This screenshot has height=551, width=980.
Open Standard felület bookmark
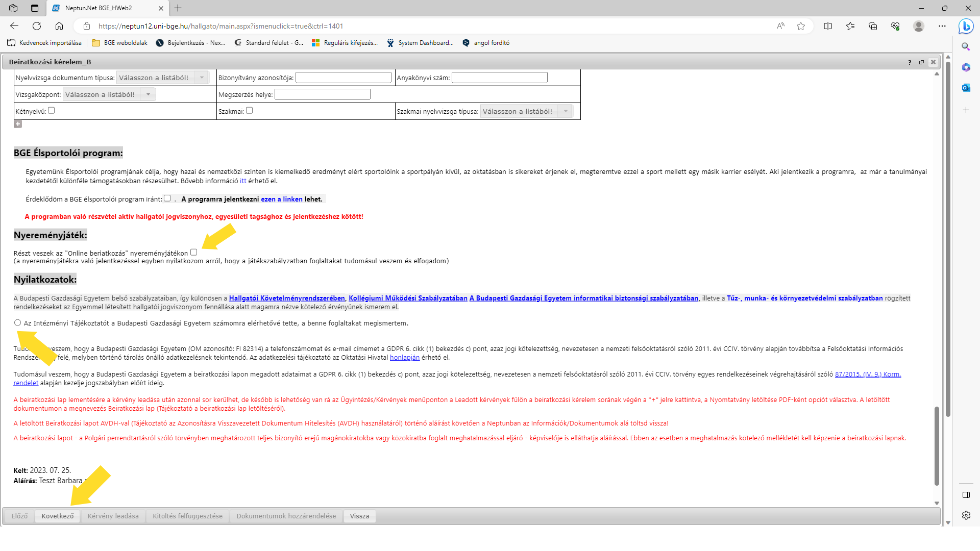[269, 43]
